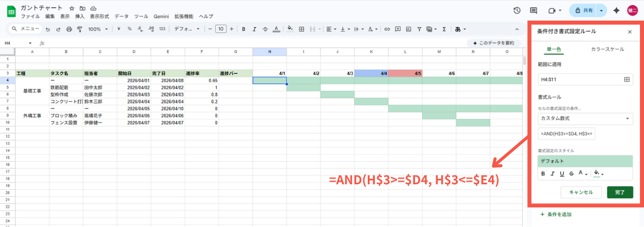Toggle italic in the main toolbar
The image size is (644, 227).
point(255,29)
